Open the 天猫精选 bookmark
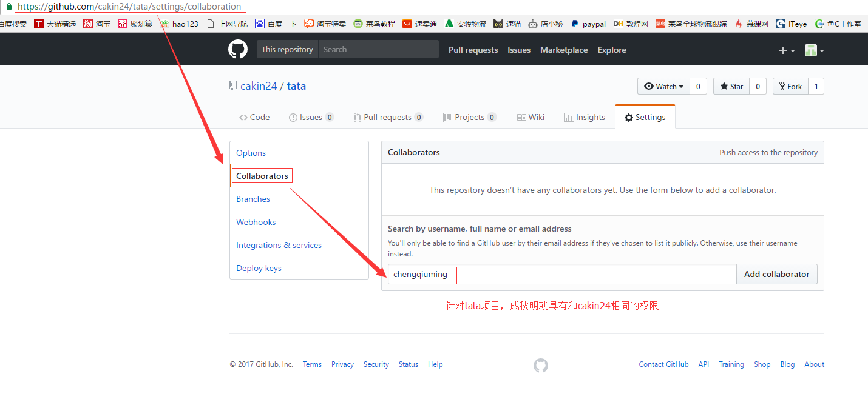 tap(55, 24)
